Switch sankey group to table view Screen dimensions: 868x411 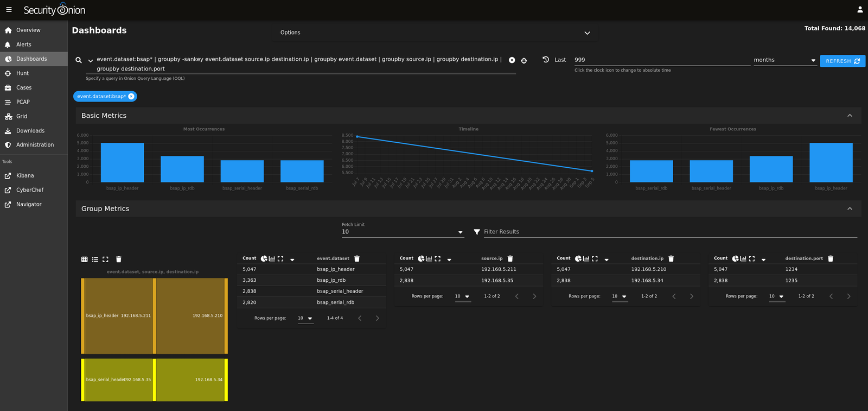click(x=84, y=260)
